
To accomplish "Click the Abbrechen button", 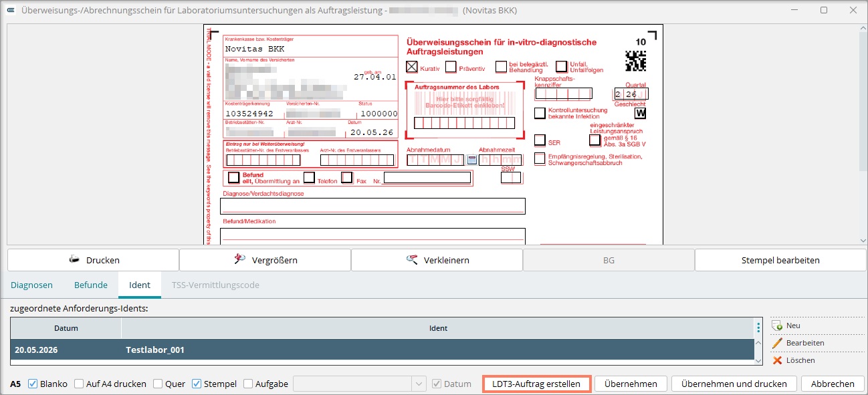I will [833, 384].
